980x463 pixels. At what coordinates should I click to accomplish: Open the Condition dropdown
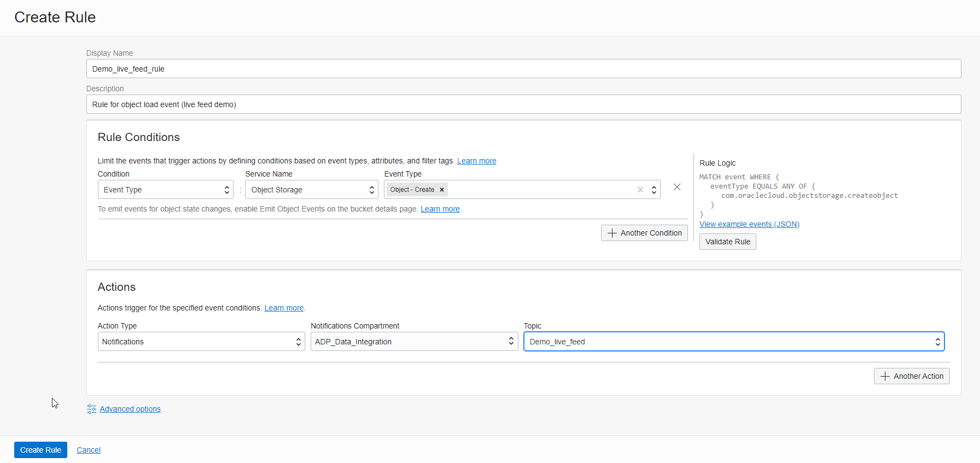[x=165, y=190]
